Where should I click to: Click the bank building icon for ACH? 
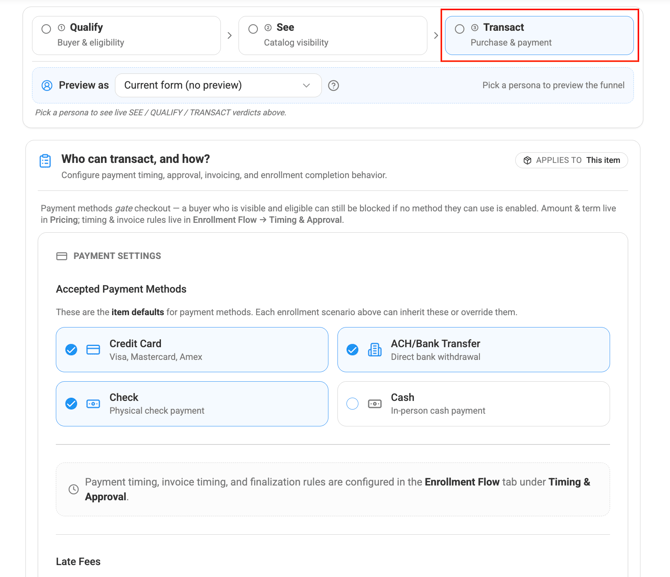(375, 350)
